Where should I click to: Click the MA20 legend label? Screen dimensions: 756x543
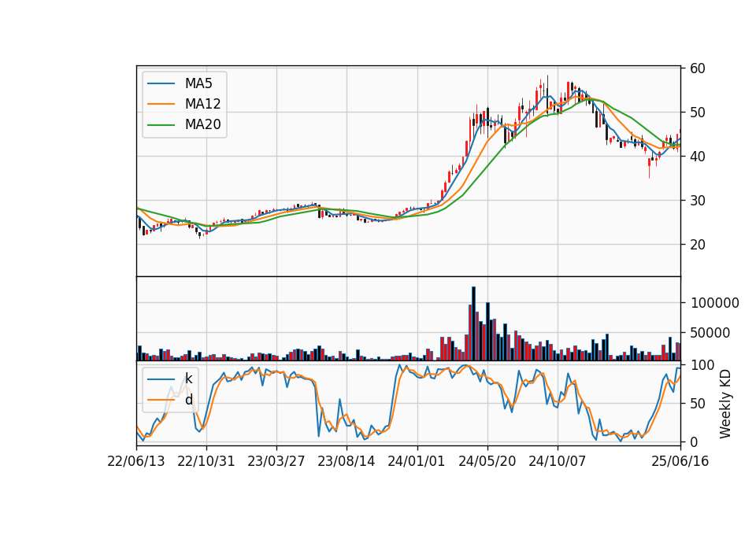click(202, 124)
